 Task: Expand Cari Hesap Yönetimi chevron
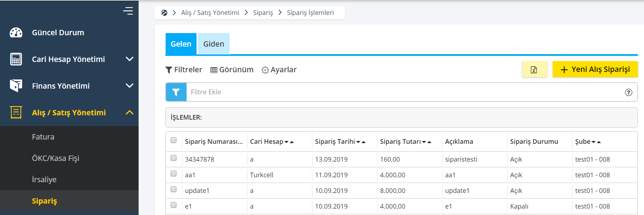click(130, 59)
